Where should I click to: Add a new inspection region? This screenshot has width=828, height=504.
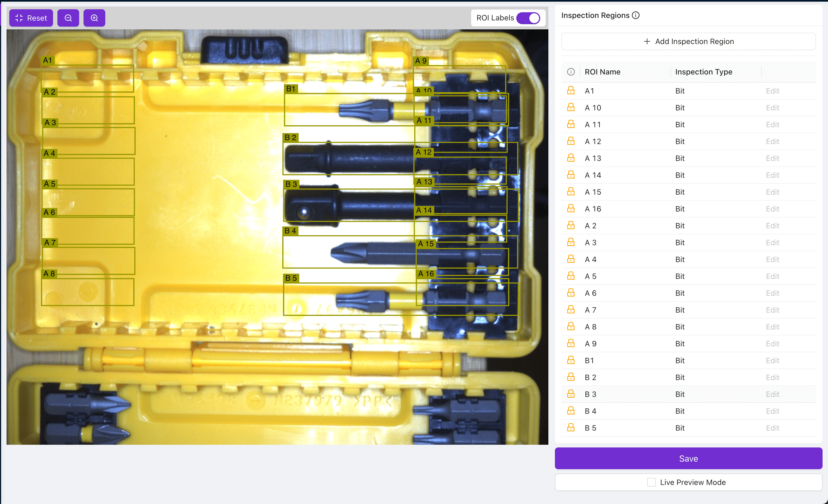pos(688,41)
